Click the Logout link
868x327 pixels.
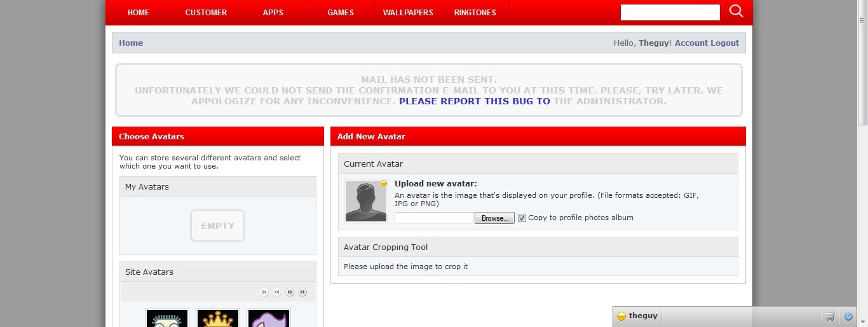[724, 43]
